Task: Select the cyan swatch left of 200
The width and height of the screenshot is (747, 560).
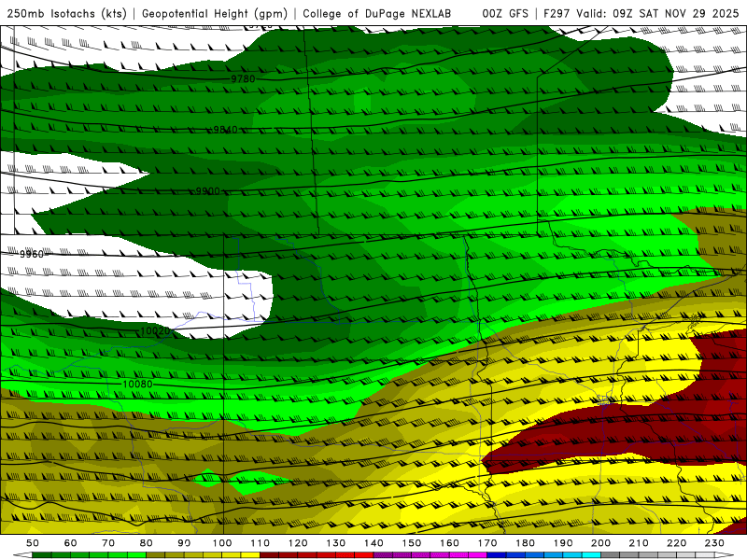Action: 591,555
